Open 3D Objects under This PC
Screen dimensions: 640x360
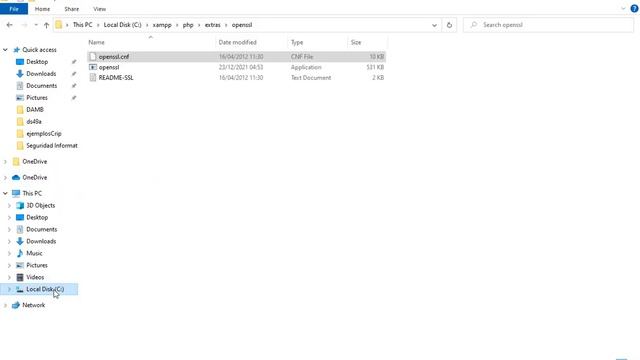tap(40, 206)
